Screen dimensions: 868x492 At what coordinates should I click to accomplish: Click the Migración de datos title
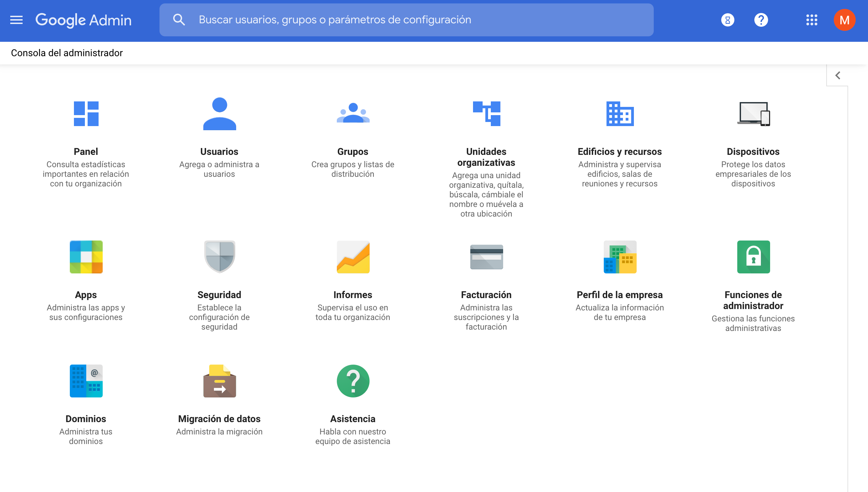coord(219,419)
